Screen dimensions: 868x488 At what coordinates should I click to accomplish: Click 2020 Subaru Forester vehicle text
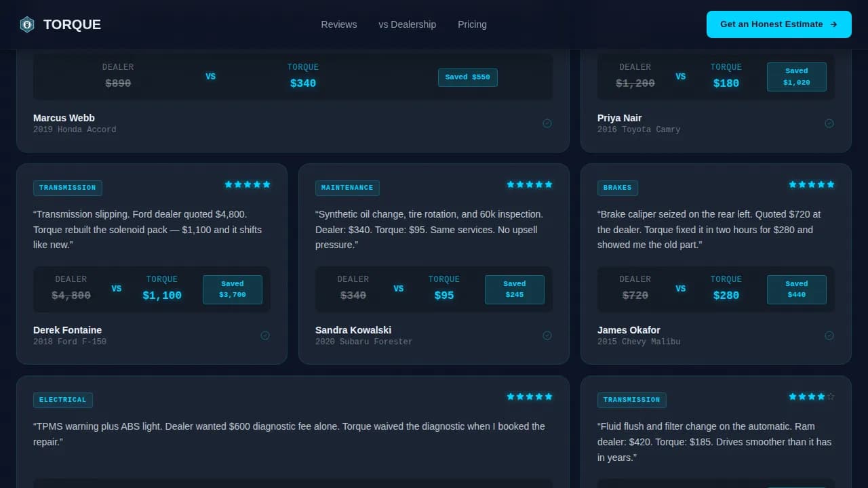click(x=363, y=342)
